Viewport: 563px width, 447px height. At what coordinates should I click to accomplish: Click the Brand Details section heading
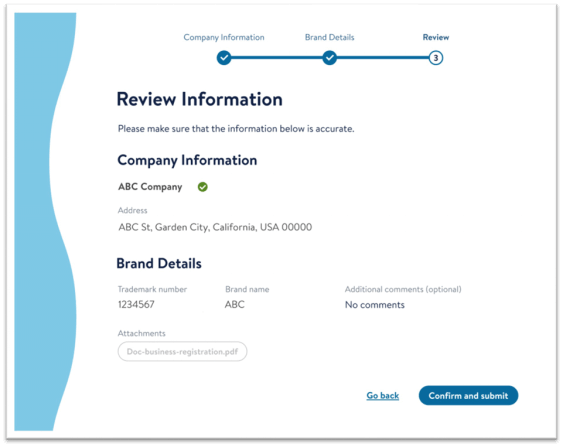pyautogui.click(x=159, y=264)
